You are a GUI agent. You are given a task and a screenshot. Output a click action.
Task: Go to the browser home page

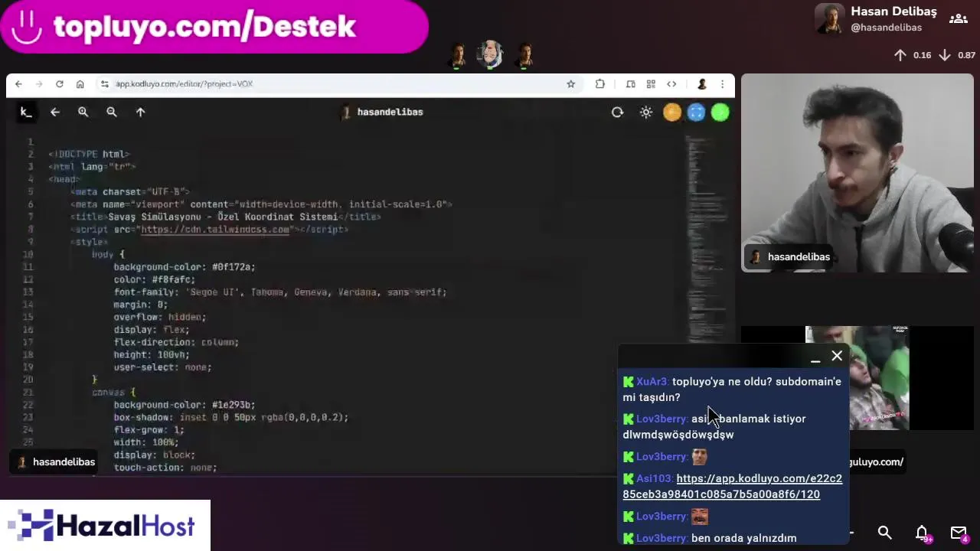(x=80, y=84)
